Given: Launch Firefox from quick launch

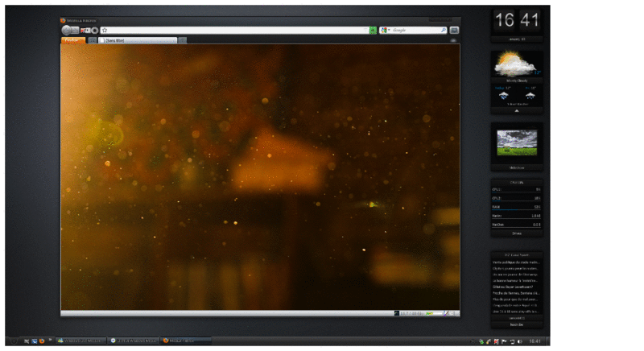Looking at the screenshot, I should (42, 341).
